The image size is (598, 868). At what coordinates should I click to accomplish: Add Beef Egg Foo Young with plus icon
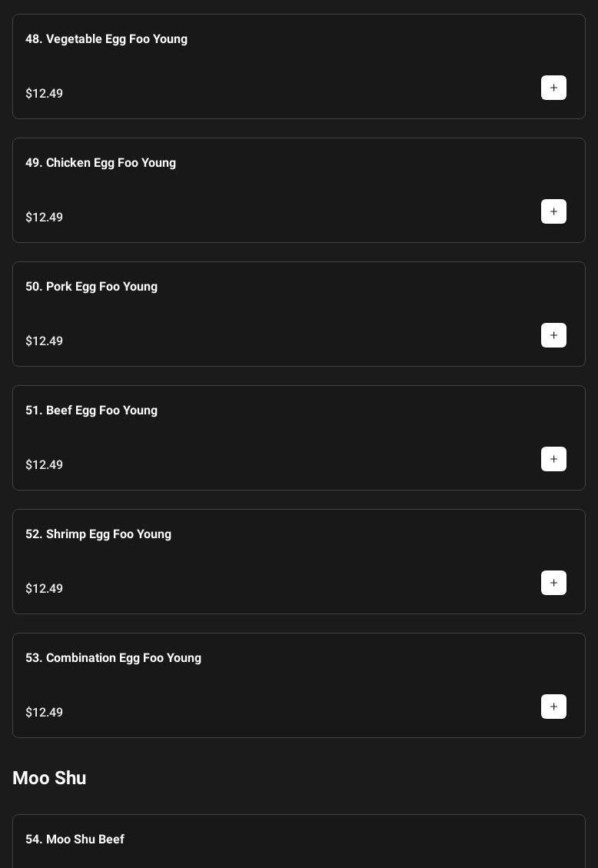[553, 459]
